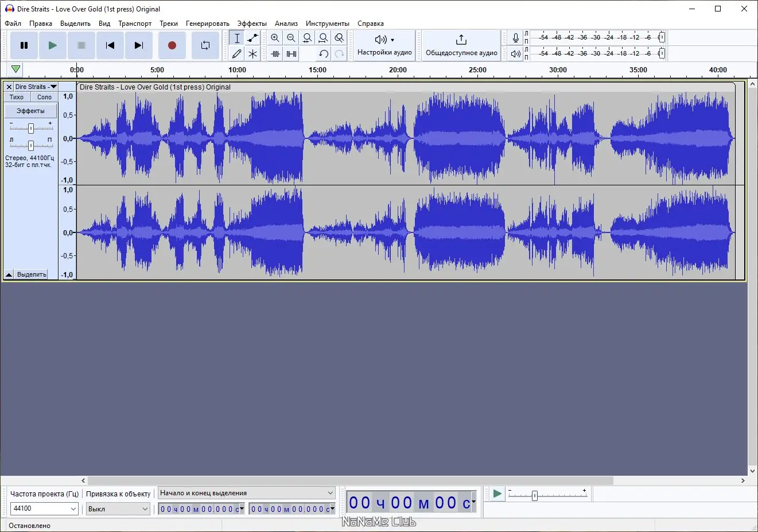Screen dimensions: 758x532
Task: Click the track pan Л/П slider
Action: point(31,145)
